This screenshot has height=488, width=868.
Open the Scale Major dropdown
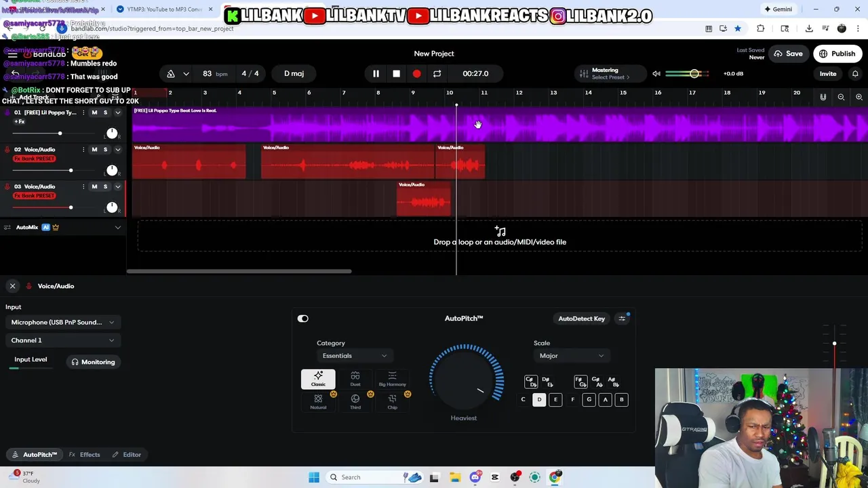point(571,356)
